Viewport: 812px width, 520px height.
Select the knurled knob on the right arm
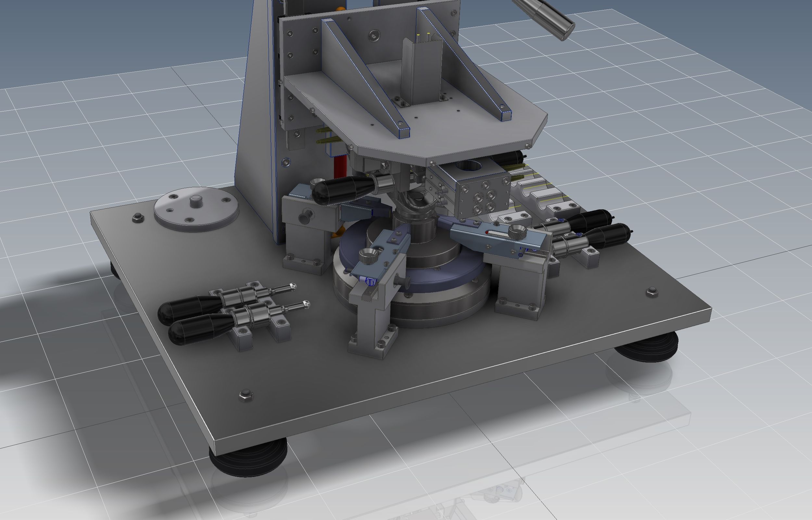pyautogui.click(x=517, y=232)
